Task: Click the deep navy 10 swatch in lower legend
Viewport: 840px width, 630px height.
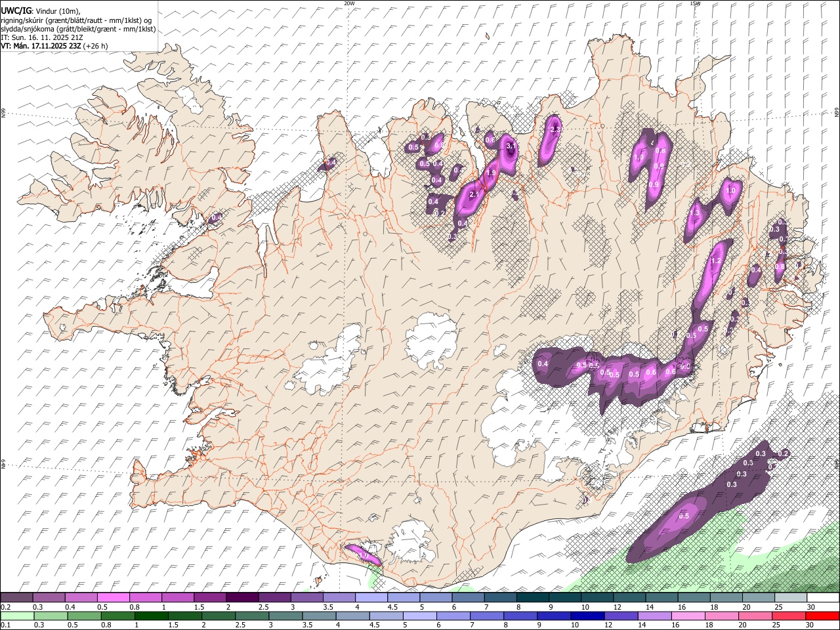Action: (x=587, y=616)
